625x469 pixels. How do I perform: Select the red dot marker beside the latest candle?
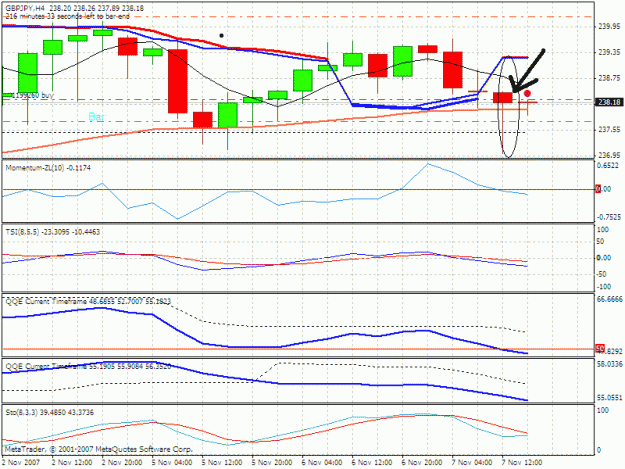coord(527,94)
